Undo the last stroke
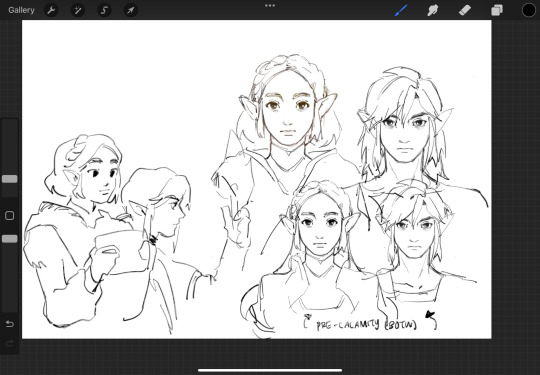This screenshot has height=375, width=540. tap(10, 324)
